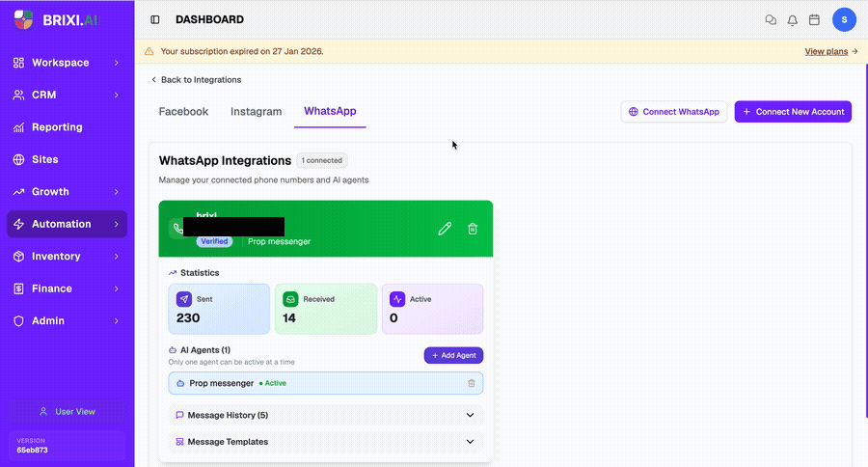The width and height of the screenshot is (868, 467).
Task: Click the Finance dollar icon
Action: coord(19,288)
